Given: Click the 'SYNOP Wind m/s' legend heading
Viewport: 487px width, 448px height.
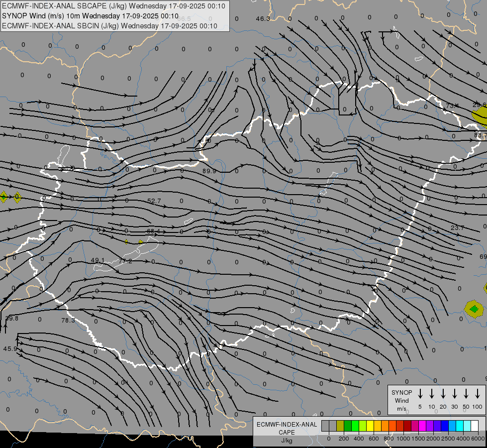Looking at the screenshot, I should tap(401, 400).
